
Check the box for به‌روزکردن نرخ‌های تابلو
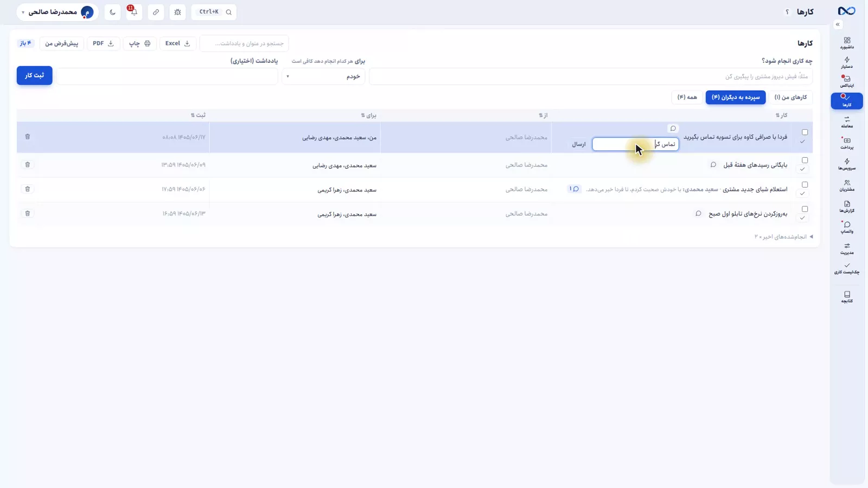(805, 209)
